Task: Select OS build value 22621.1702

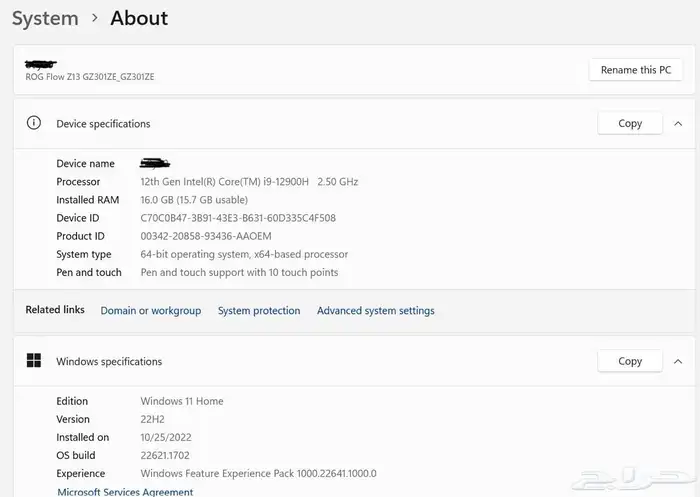Action: [165, 455]
